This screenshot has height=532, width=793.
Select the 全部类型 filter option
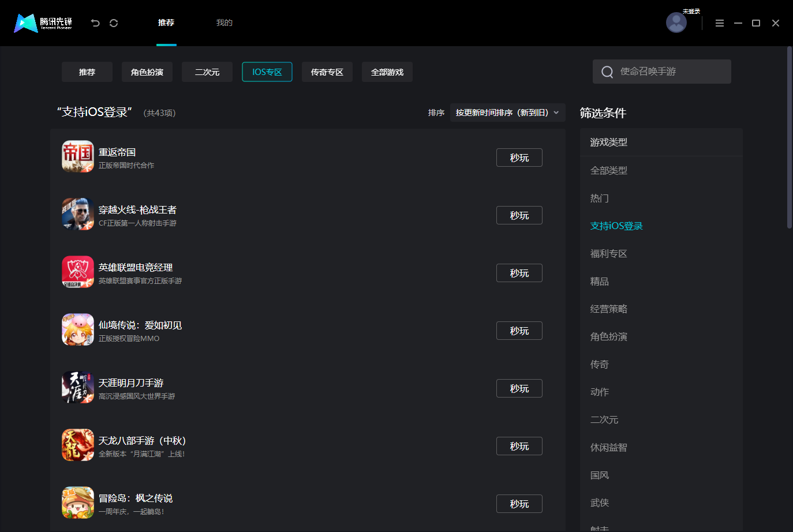pos(608,170)
